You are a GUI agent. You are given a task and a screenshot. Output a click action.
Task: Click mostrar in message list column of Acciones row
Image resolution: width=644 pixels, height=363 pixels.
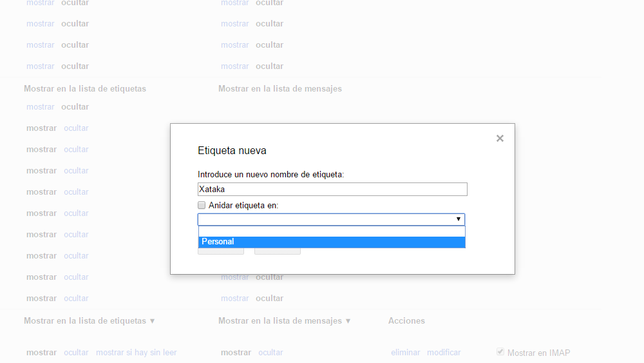(236, 353)
